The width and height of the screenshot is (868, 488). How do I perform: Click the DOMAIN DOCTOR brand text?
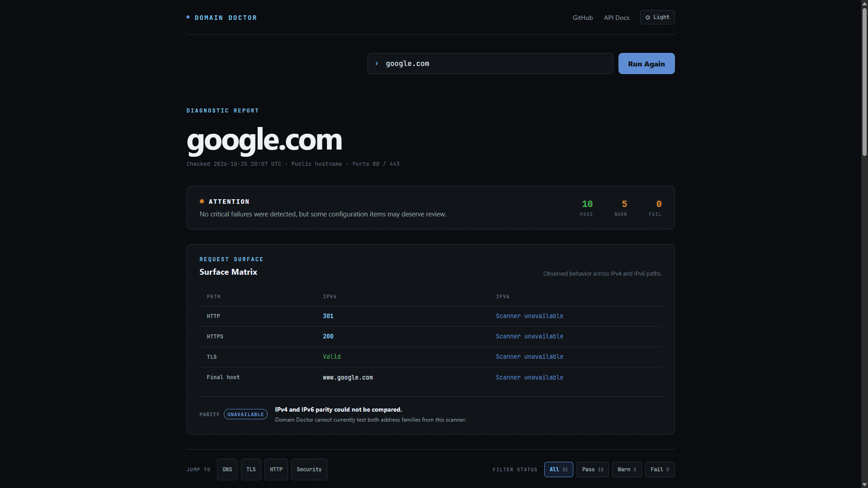[226, 18]
